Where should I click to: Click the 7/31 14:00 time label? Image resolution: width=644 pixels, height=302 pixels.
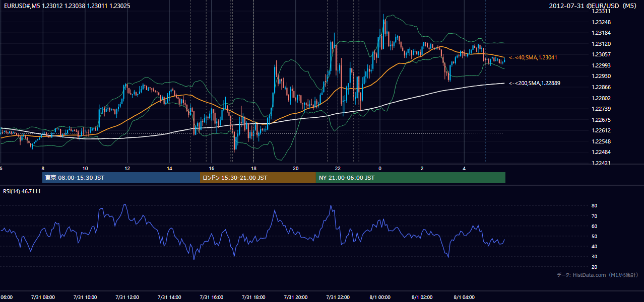click(x=169, y=297)
